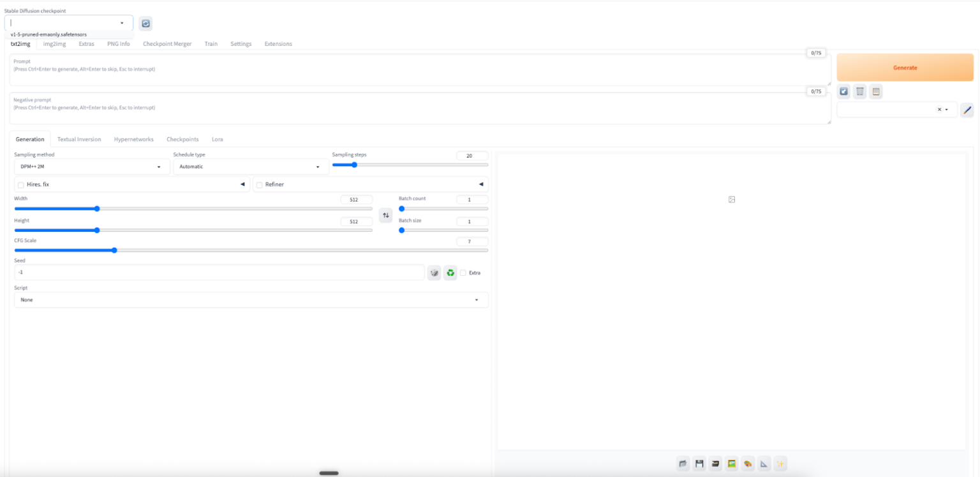
Task: Click the CFG Scale slider handle
Action: point(114,250)
